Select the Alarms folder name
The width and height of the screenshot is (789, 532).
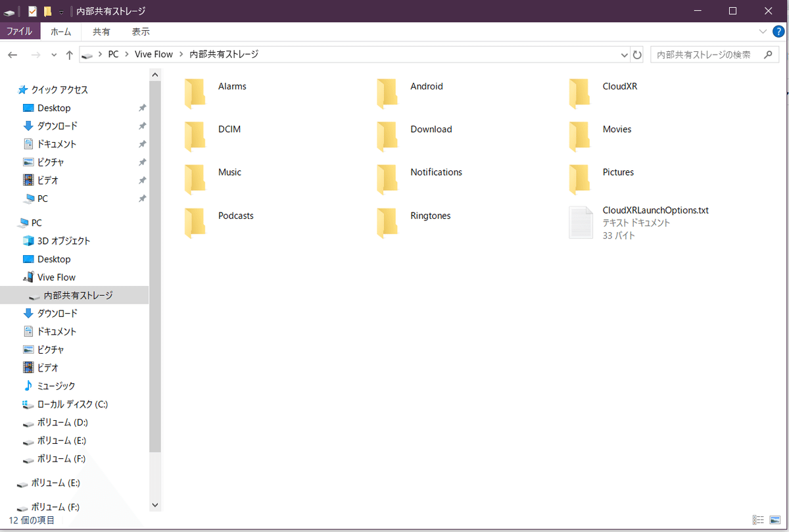(x=232, y=86)
